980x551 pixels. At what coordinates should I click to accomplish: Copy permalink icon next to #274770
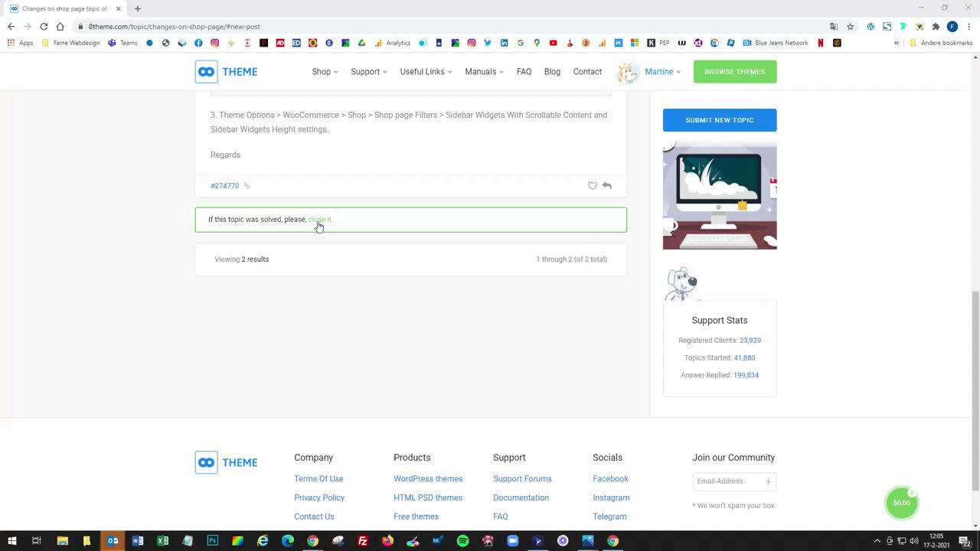[x=247, y=185]
